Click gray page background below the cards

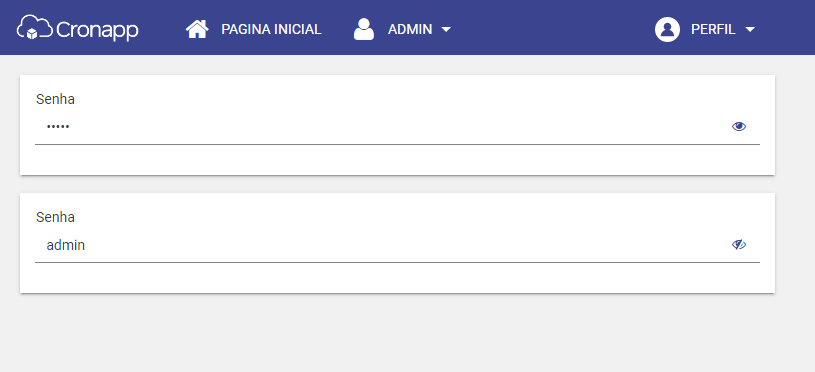tap(398, 335)
